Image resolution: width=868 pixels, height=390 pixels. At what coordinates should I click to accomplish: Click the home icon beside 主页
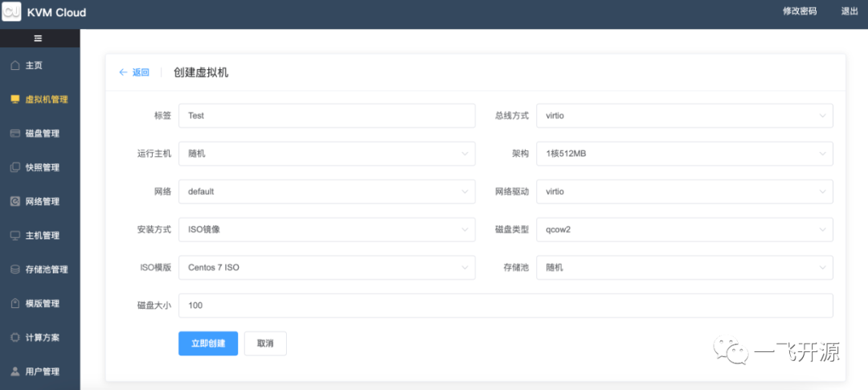[x=15, y=65]
